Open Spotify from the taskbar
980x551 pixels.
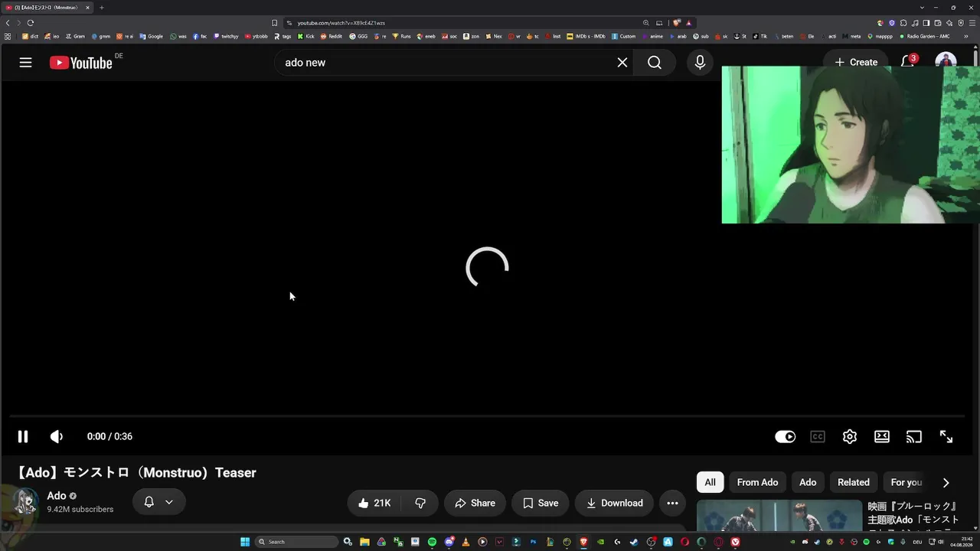click(x=432, y=542)
